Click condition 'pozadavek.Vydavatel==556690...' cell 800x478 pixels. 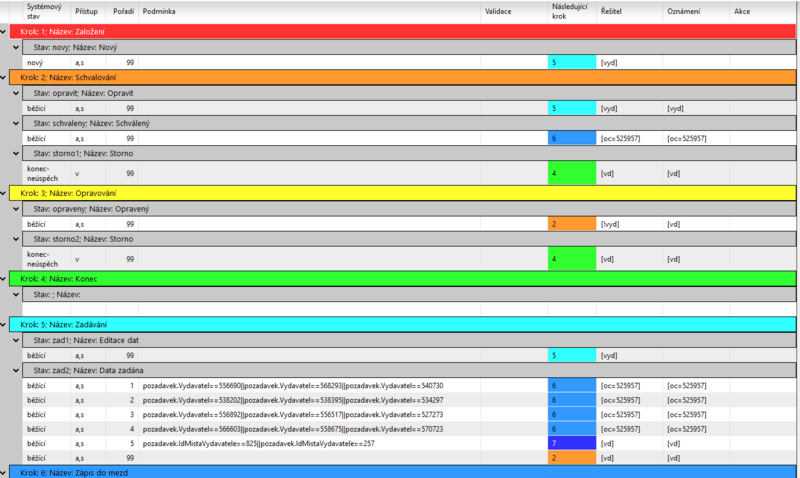309,386
